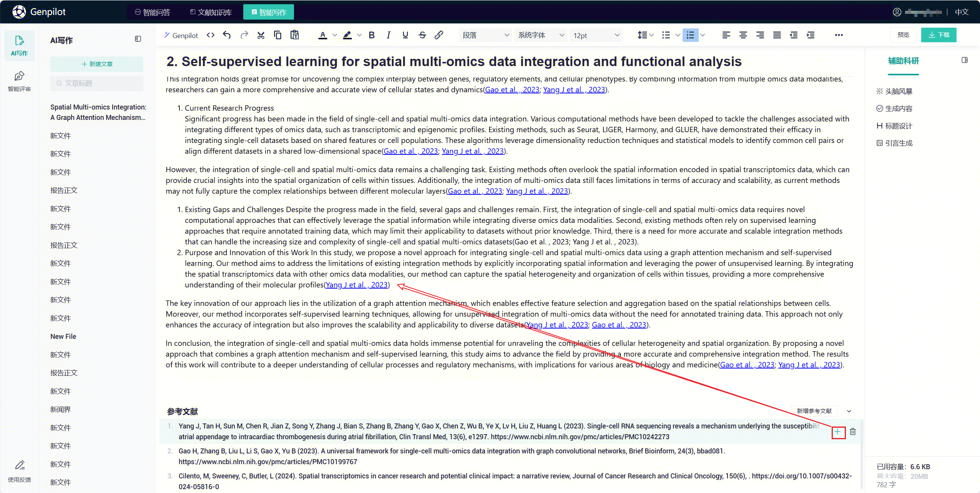Screen dimensions: 980x493
Task: Switch language via 中文
Action: coord(962,12)
